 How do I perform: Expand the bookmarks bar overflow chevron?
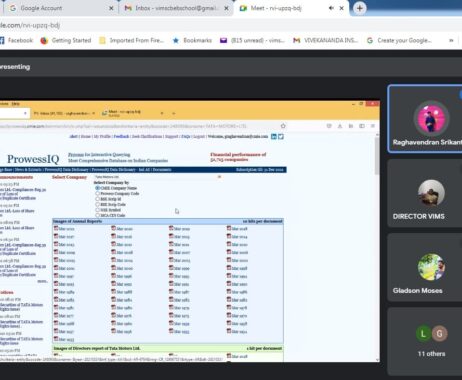click(x=451, y=40)
